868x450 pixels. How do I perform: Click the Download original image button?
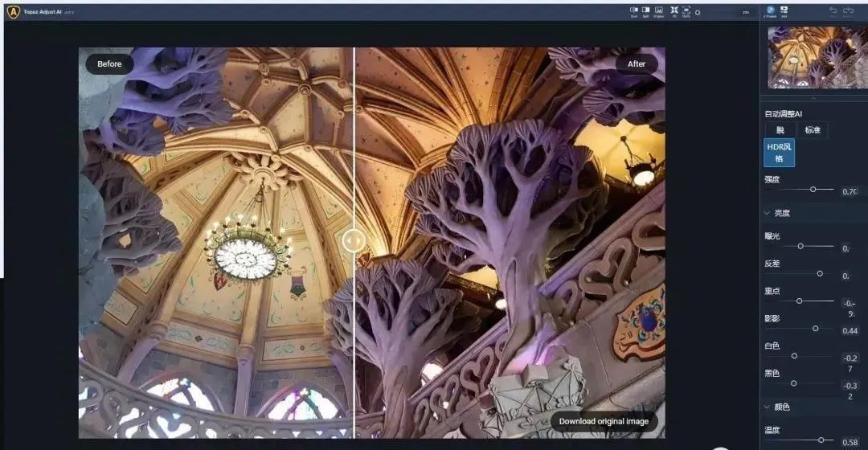point(604,421)
